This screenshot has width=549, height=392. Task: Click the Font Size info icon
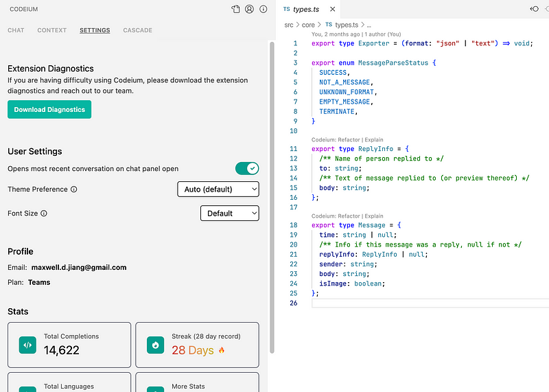click(44, 214)
